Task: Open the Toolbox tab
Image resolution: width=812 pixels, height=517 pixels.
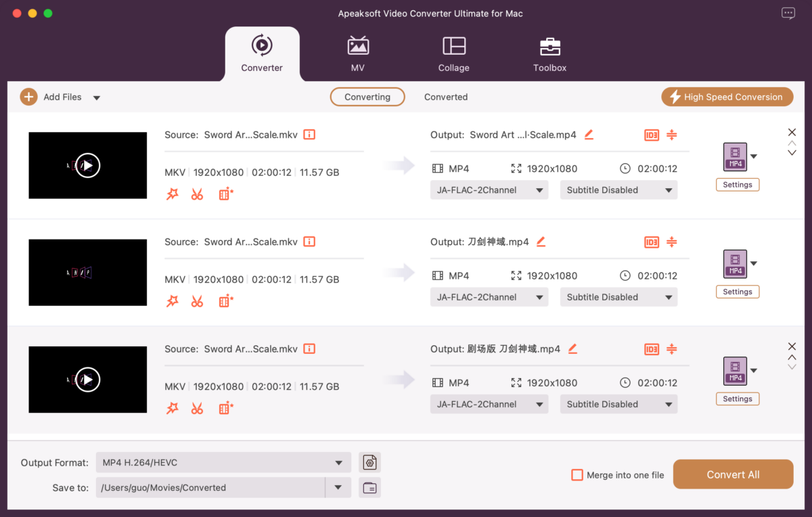Action: tap(549, 53)
